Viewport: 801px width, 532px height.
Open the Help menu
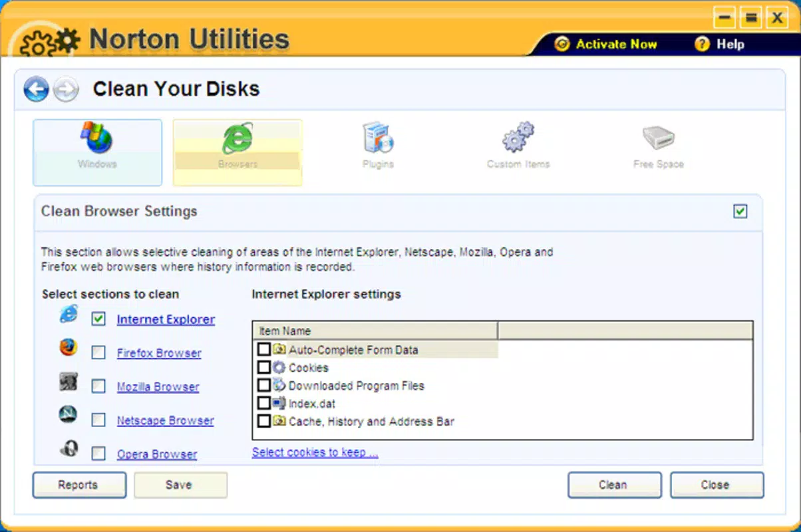pos(730,44)
